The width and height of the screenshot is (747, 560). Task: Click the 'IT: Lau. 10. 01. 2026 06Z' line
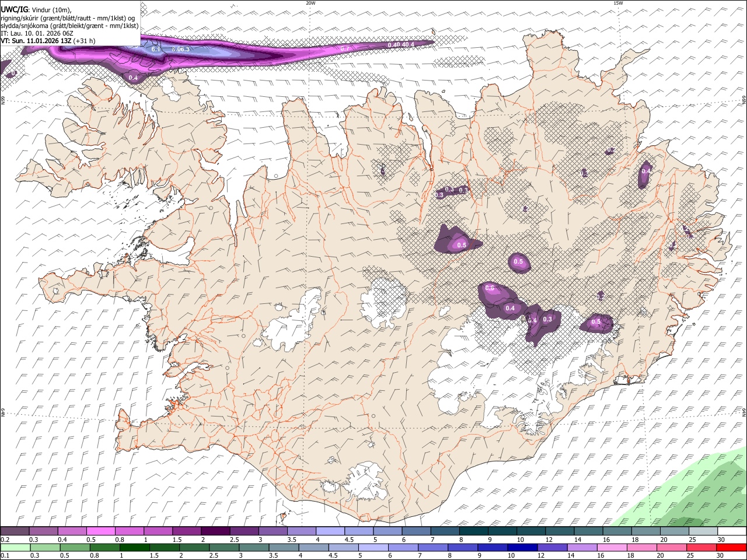click(37, 34)
